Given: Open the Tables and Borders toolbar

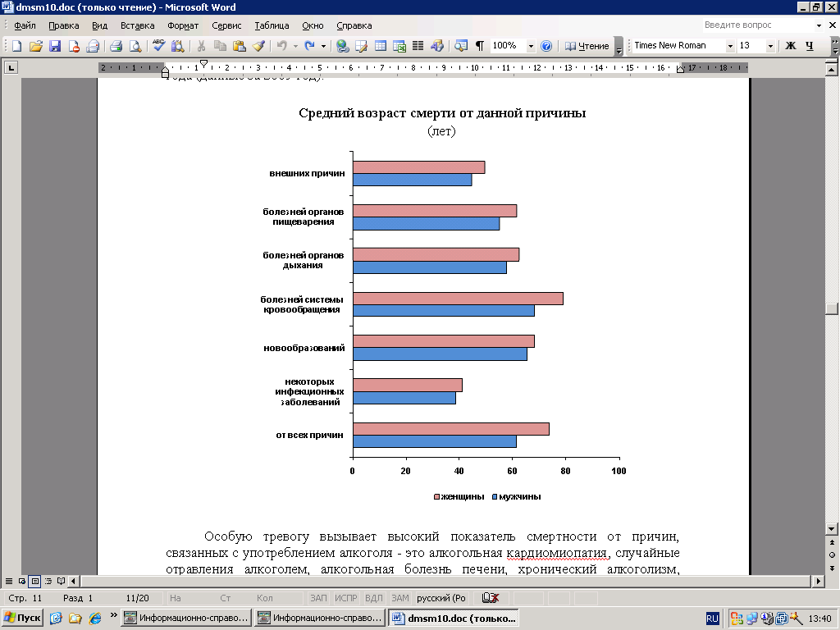Looking at the screenshot, I should tap(361, 46).
